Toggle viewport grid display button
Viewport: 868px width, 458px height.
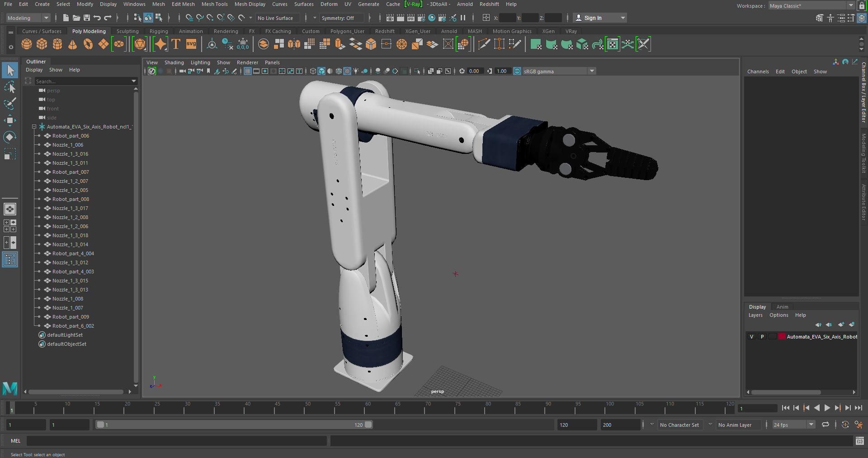248,71
